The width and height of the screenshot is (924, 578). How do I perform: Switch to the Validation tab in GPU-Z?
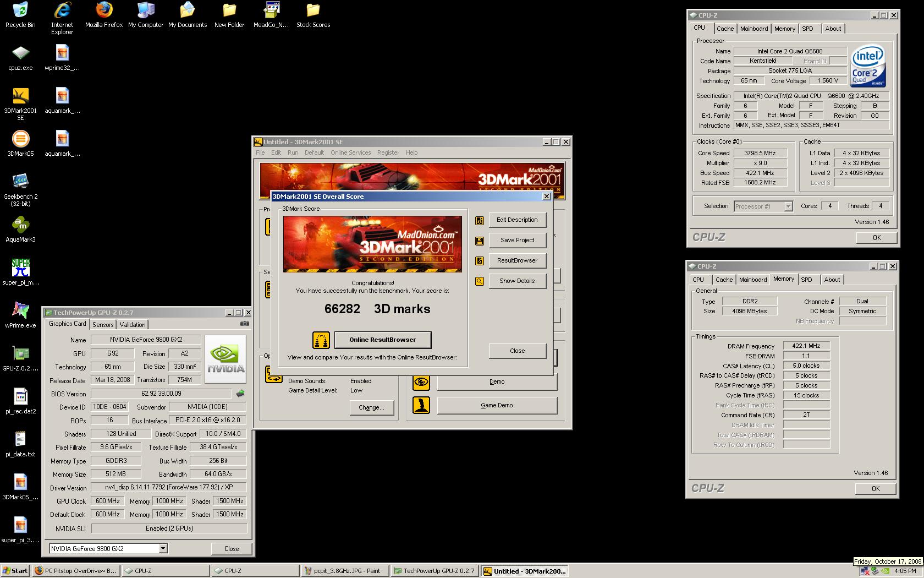133,325
